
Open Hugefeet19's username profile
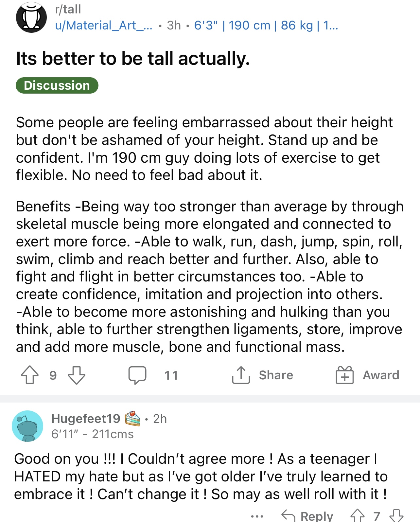tap(86, 419)
